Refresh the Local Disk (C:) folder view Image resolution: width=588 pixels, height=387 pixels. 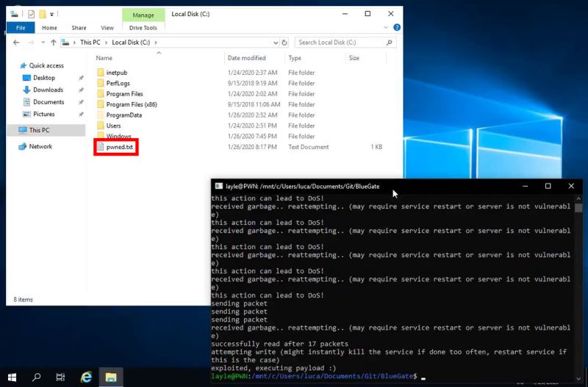pyautogui.click(x=285, y=43)
